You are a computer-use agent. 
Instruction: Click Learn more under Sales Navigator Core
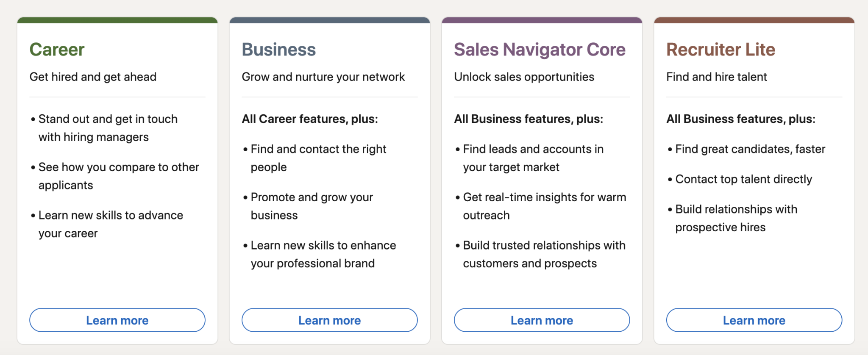coord(542,320)
